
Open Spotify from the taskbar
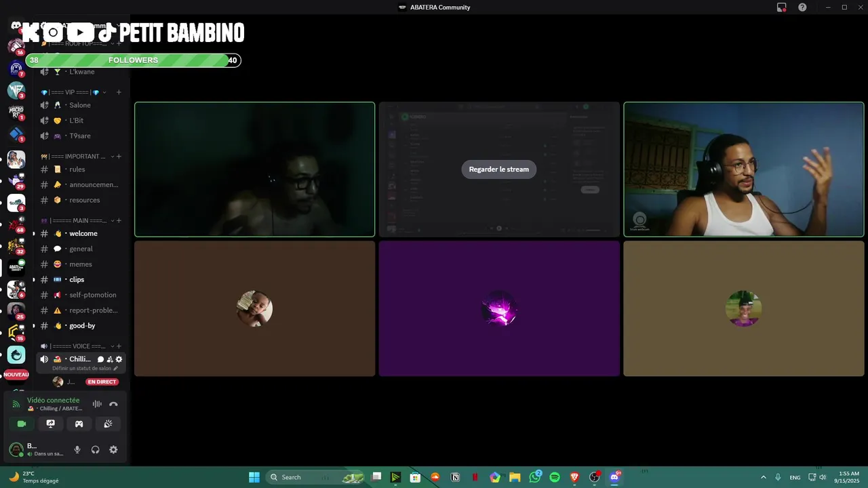pyautogui.click(x=555, y=477)
